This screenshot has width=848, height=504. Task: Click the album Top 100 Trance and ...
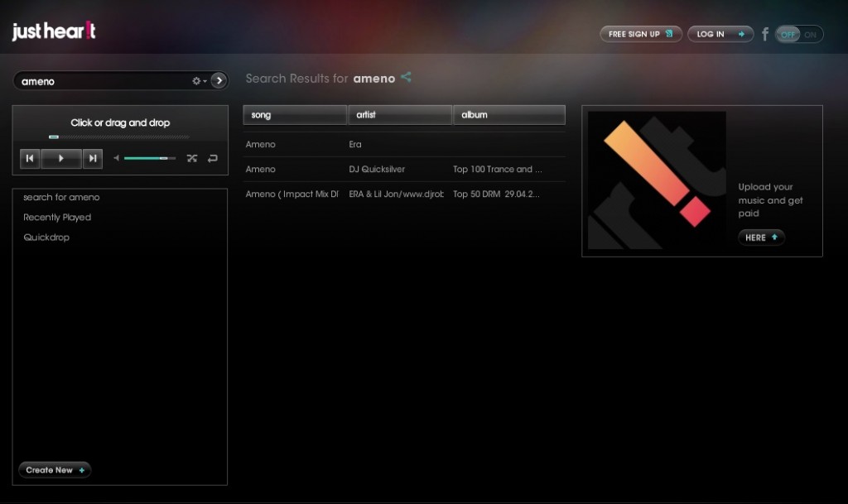pyautogui.click(x=497, y=169)
